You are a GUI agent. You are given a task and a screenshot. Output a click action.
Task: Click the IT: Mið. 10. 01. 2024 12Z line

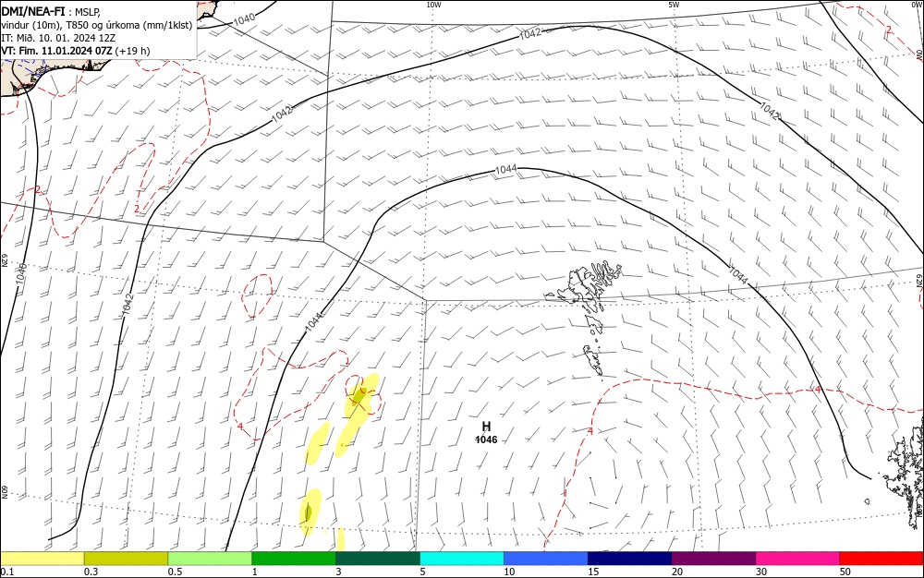point(57,38)
